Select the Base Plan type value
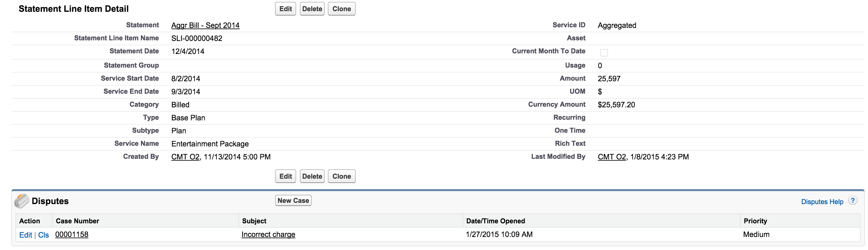The width and height of the screenshot is (868, 250). coord(188,118)
